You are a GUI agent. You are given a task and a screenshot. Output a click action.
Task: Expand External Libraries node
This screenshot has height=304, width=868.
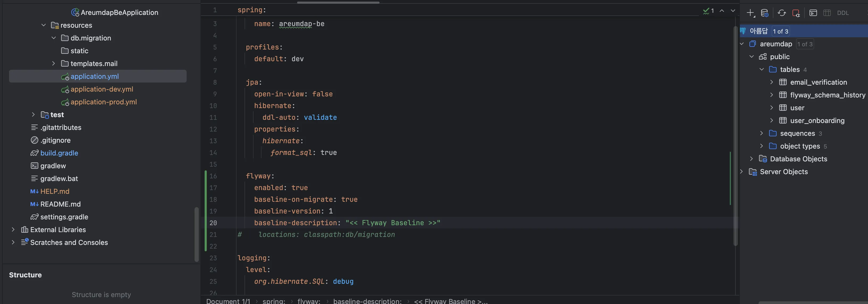tap(13, 229)
